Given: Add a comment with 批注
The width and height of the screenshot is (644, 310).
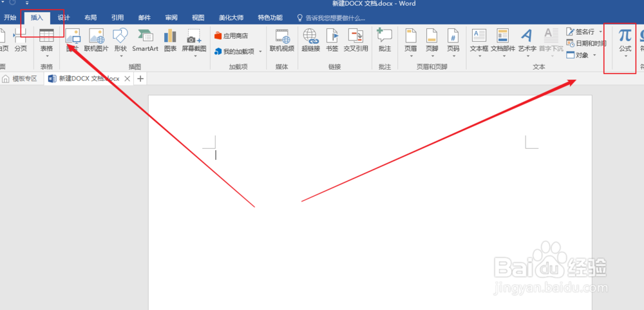Looking at the screenshot, I should click(384, 41).
